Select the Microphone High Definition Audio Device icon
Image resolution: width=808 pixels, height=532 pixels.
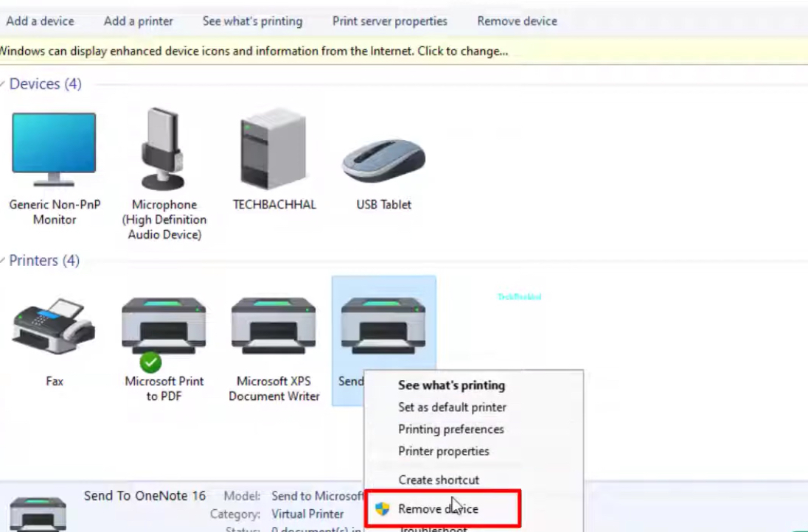coord(163,149)
